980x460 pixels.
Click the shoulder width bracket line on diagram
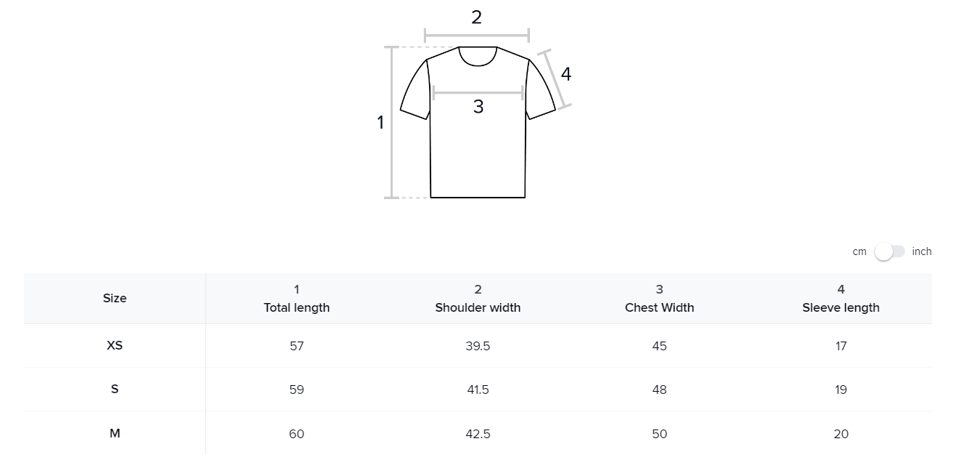tap(477, 35)
